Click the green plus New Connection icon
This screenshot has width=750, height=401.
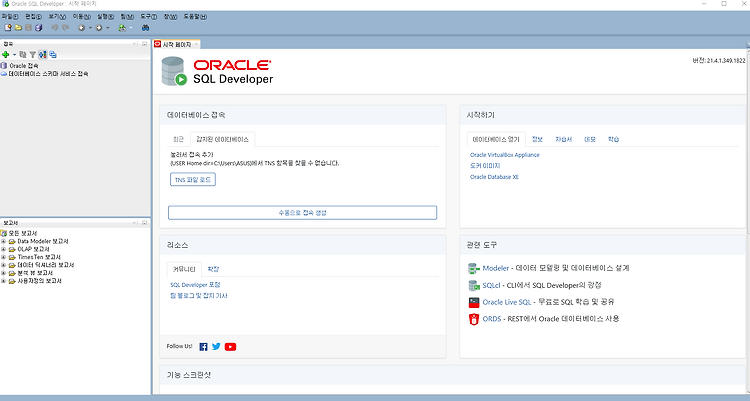6,55
